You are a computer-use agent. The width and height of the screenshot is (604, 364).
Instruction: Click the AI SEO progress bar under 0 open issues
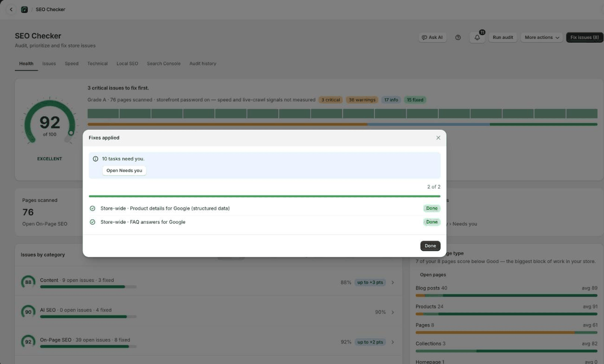click(88, 317)
